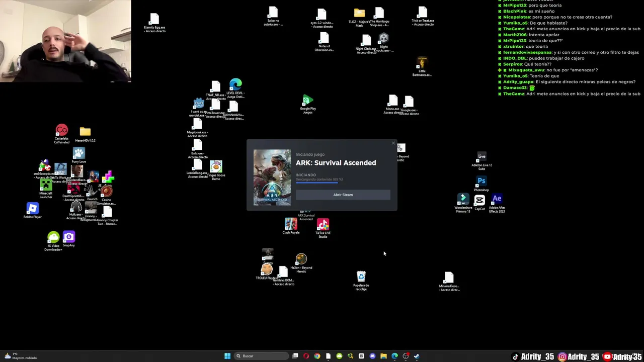The width and height of the screenshot is (644, 362).
Task: Select the Furry Love desktop icon
Action: coord(78,155)
